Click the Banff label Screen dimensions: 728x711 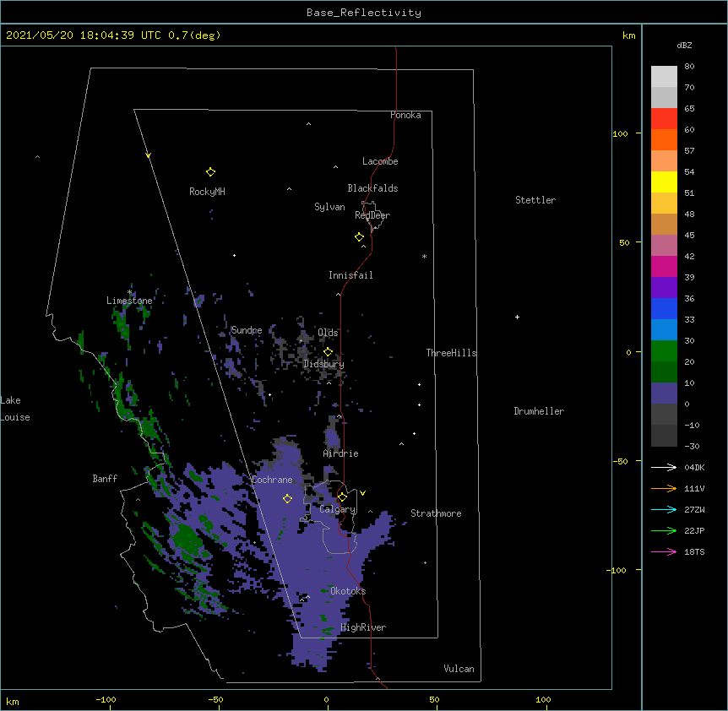pyautogui.click(x=105, y=479)
